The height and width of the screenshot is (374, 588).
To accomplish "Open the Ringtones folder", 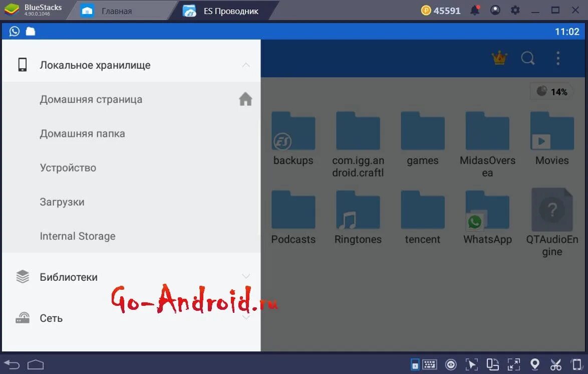I will [x=358, y=218].
